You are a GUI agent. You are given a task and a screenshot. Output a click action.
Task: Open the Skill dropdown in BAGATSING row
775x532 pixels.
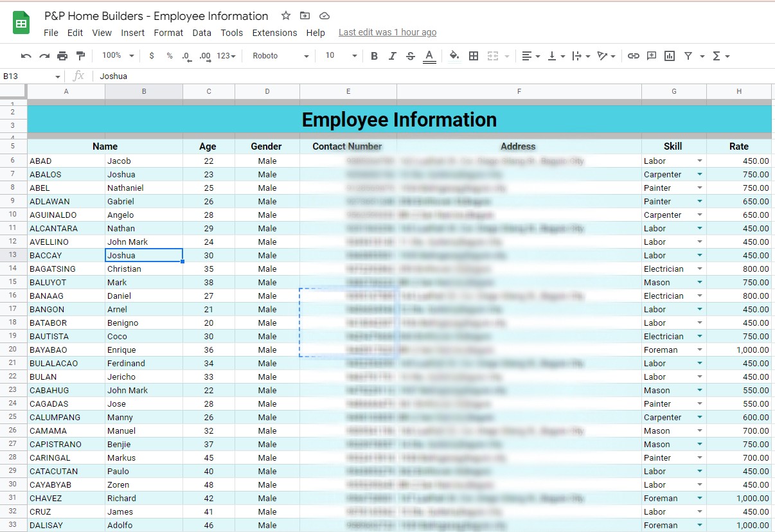tap(700, 269)
